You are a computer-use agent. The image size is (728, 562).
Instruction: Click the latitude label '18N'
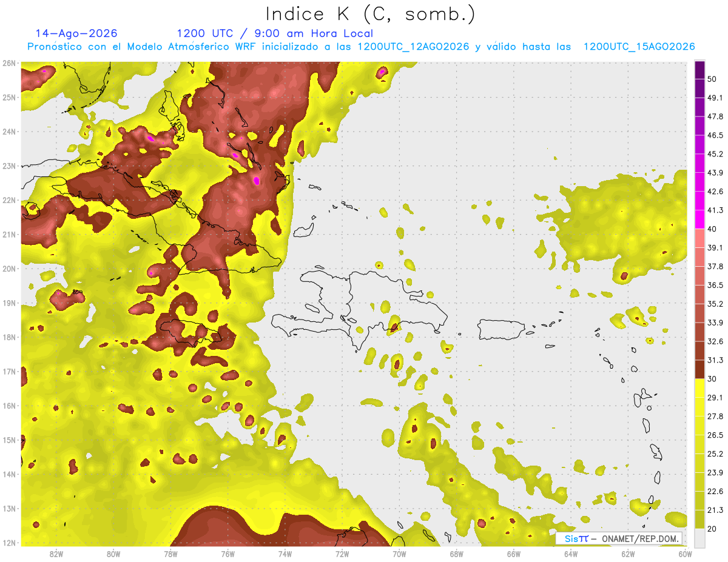coord(9,337)
